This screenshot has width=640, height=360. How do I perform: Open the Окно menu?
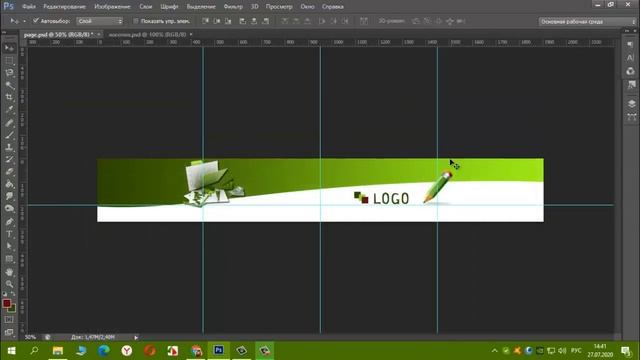307,7
